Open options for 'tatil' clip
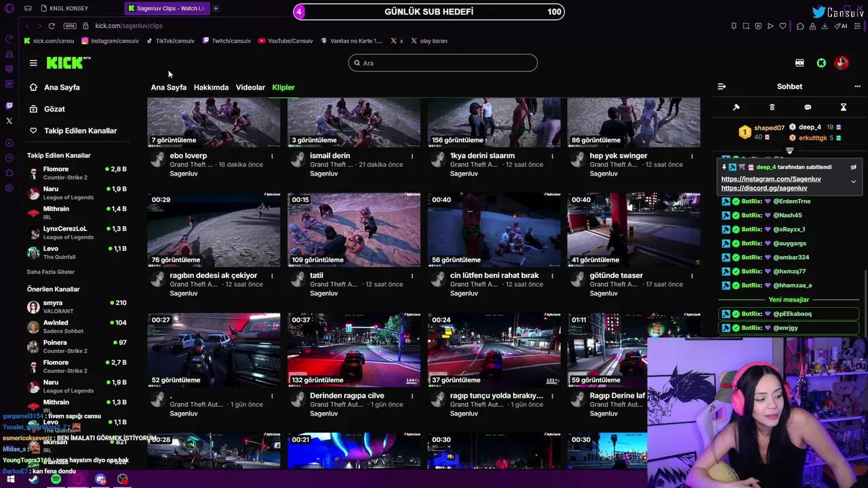Viewport: 868px width, 488px height. point(412,276)
